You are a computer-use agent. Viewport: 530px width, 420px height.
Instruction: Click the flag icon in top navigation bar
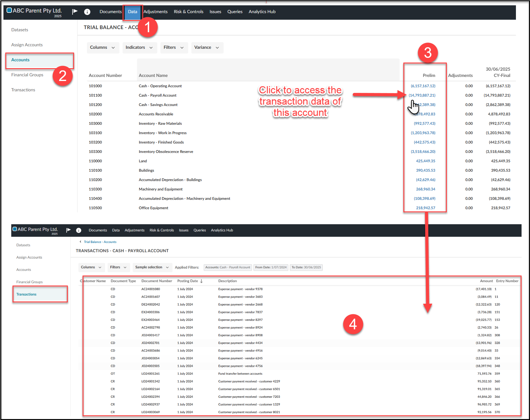(75, 12)
